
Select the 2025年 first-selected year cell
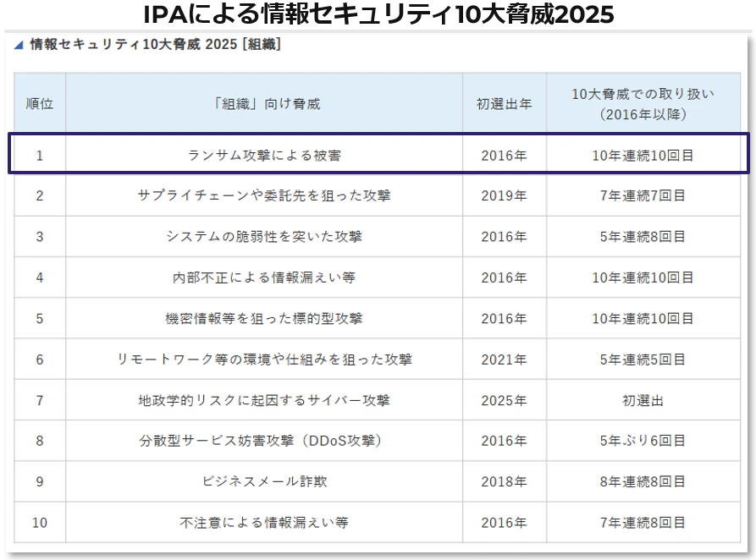coord(504,400)
